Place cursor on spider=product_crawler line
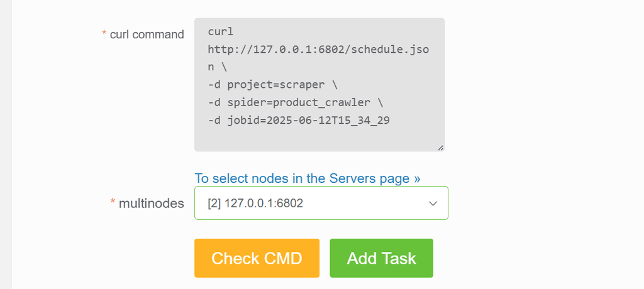The width and height of the screenshot is (644, 289). coord(296,102)
